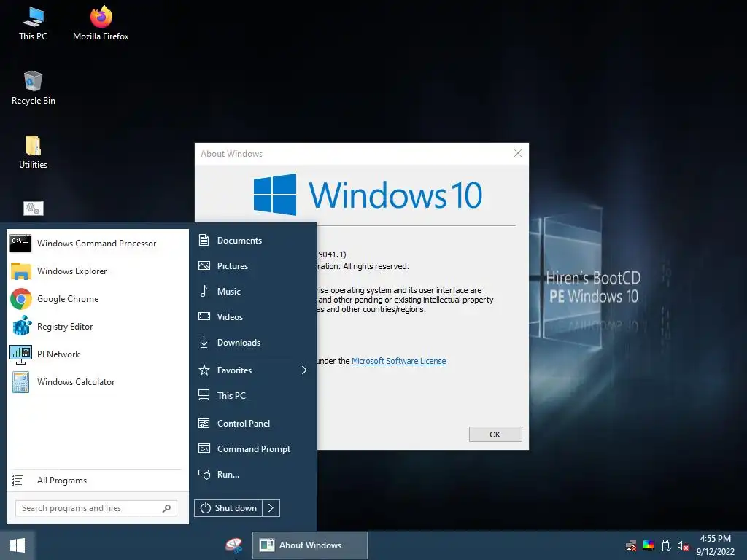747x560 pixels.
Task: Click the Windows Start button
Action: coord(18,545)
